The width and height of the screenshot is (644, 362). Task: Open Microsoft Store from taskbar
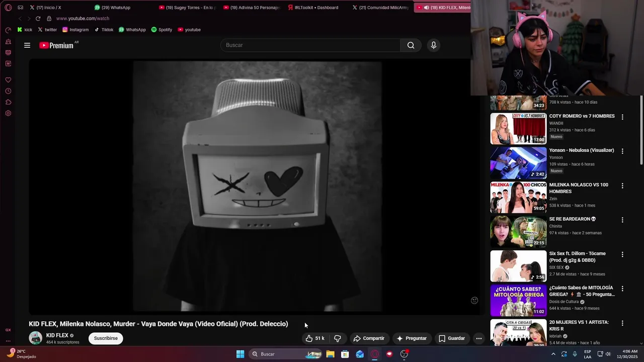click(345, 354)
